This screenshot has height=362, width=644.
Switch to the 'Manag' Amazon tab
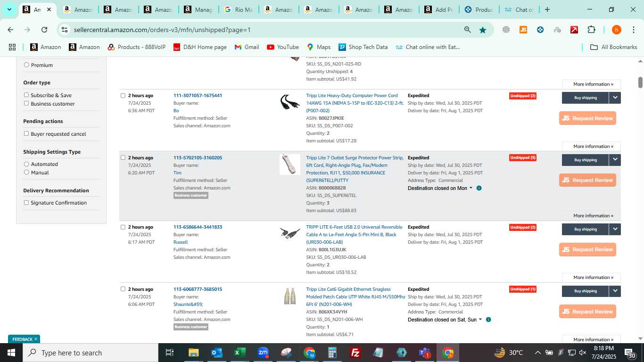(198, 9)
